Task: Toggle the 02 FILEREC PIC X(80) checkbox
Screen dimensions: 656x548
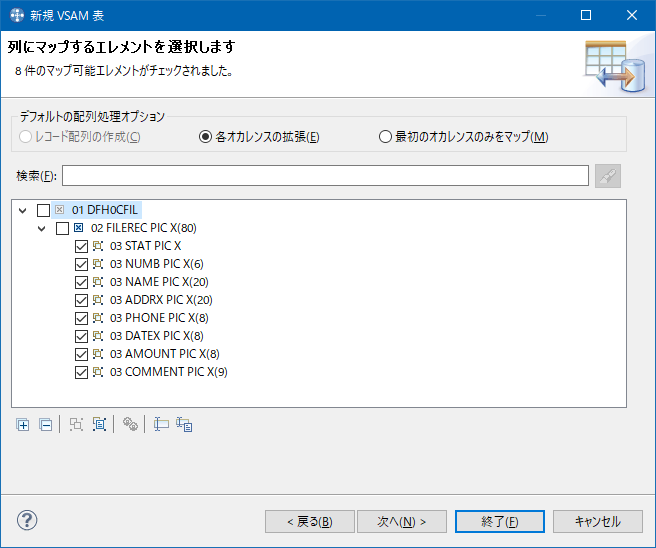Action: [x=62, y=228]
